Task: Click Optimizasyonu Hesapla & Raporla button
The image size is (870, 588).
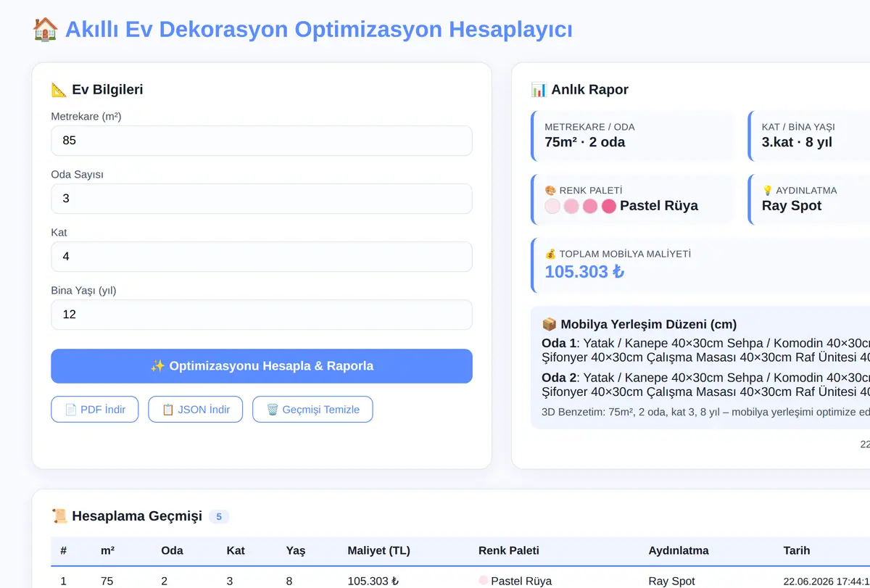Action: (262, 366)
